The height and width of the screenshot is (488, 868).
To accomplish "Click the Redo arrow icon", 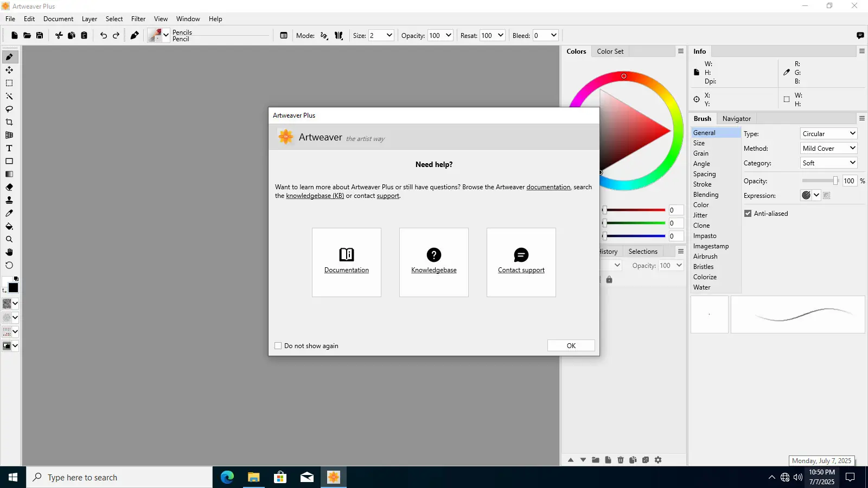I will [116, 35].
